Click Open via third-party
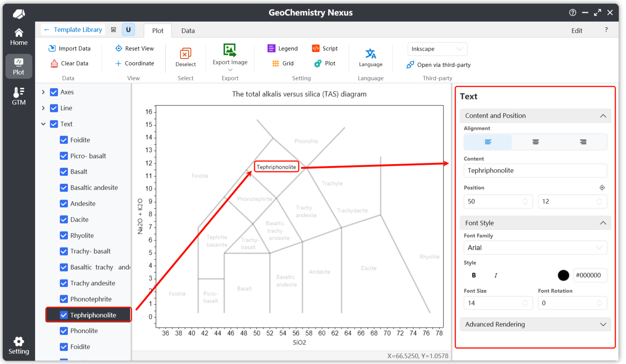626x364 pixels. (x=439, y=65)
